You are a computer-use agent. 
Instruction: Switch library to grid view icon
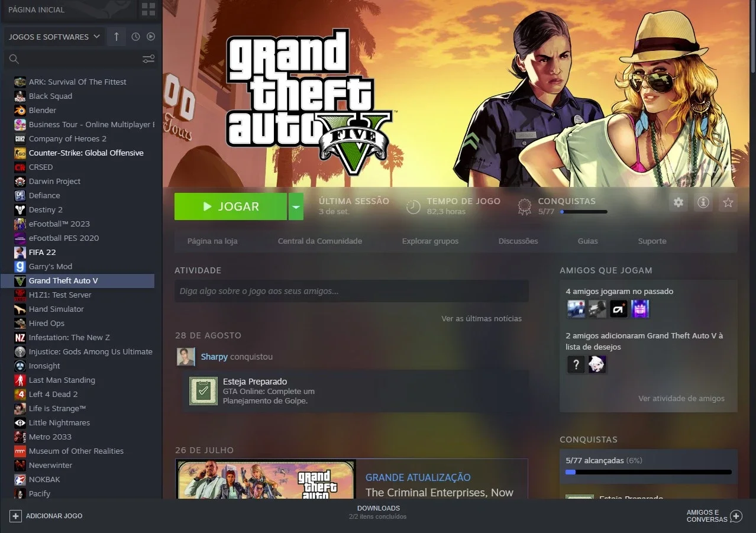coord(148,9)
